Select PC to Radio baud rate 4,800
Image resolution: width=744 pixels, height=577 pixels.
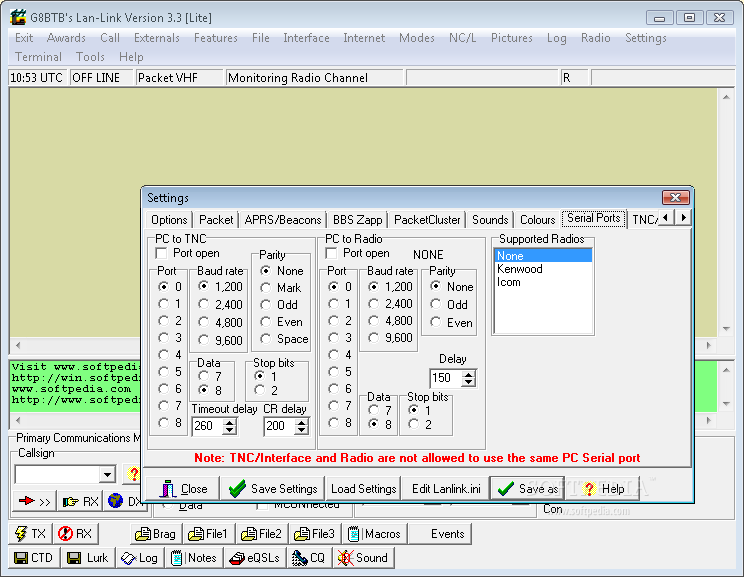(x=374, y=321)
